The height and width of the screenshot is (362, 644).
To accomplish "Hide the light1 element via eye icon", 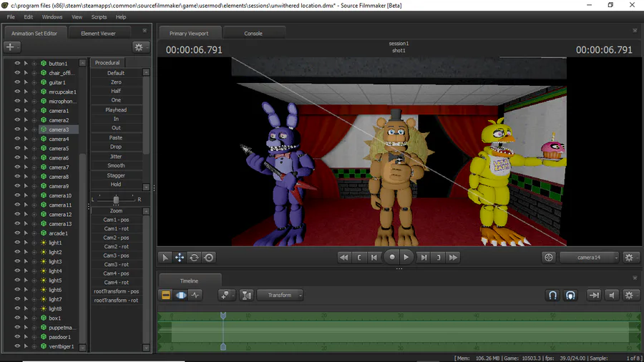I will 17,242.
